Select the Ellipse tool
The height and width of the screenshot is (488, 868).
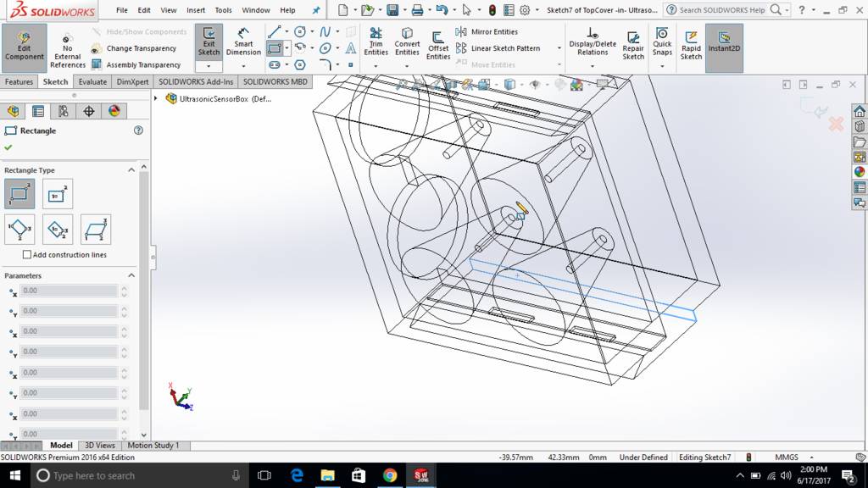point(325,48)
